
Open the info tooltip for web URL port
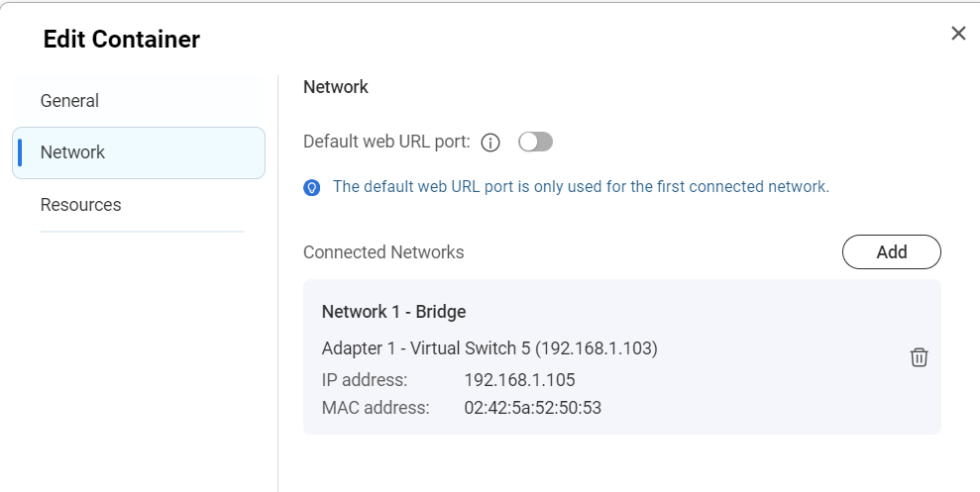[x=490, y=143]
